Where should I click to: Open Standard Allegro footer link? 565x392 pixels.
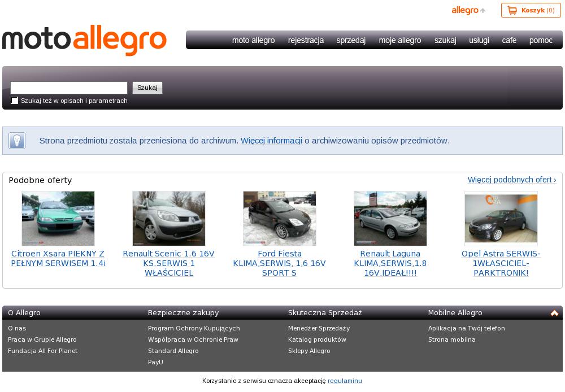click(x=173, y=351)
